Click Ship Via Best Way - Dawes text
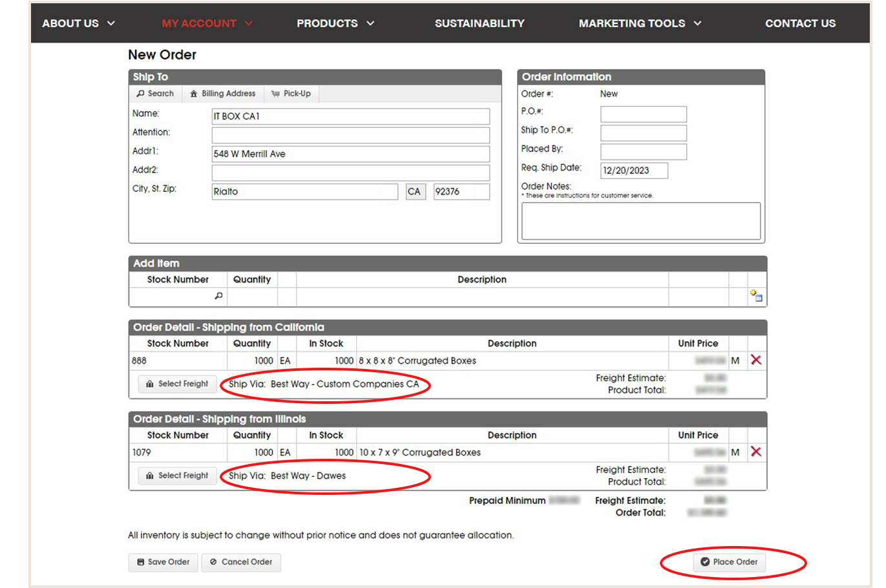 (288, 476)
